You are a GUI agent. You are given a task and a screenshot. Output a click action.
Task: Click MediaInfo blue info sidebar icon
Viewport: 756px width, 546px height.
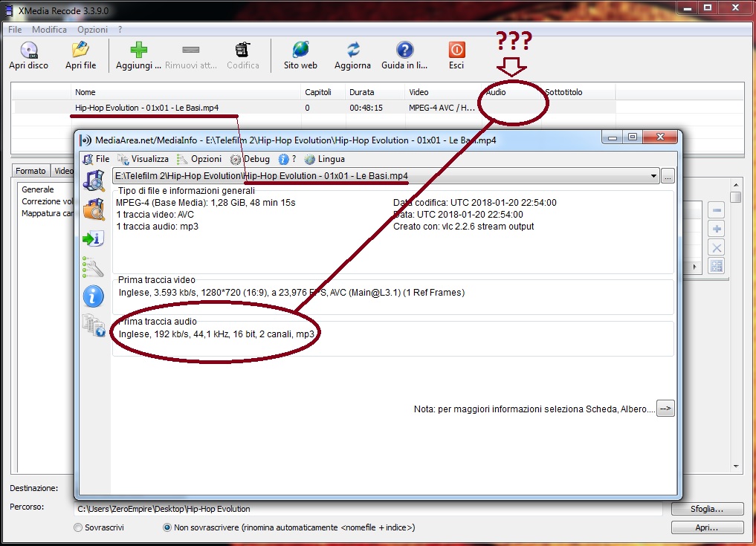(x=93, y=296)
